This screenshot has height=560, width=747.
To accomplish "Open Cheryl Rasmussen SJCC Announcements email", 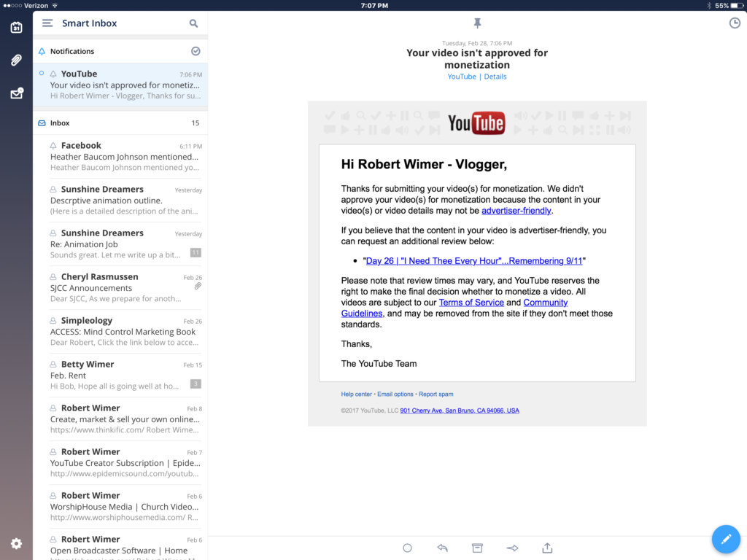I will (x=120, y=287).
